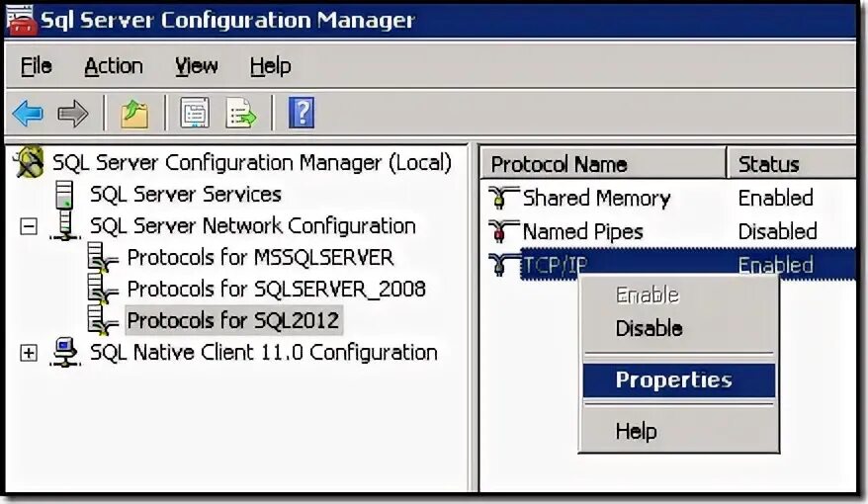Image resolution: width=868 pixels, height=504 pixels.
Task: Click the Up one level folder icon
Action: tap(134, 114)
